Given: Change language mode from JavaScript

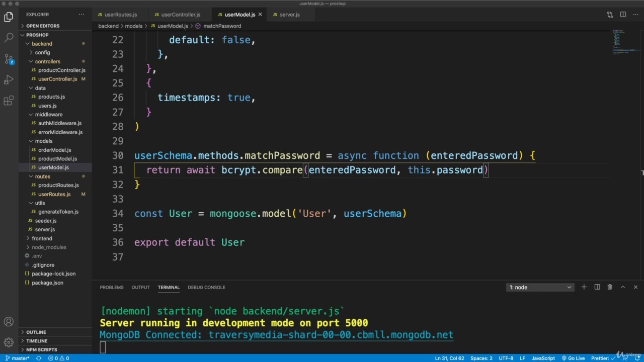Looking at the screenshot, I should (543, 358).
